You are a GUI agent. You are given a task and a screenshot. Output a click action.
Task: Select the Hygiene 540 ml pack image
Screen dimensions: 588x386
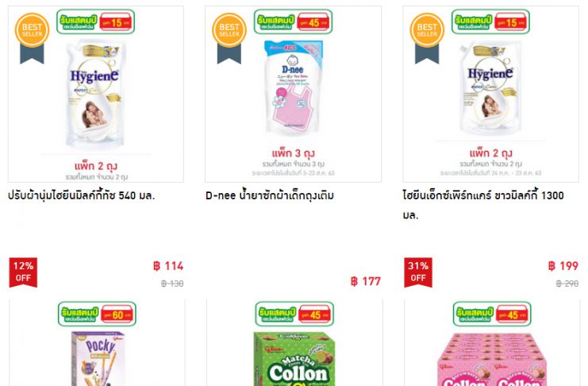94,94
